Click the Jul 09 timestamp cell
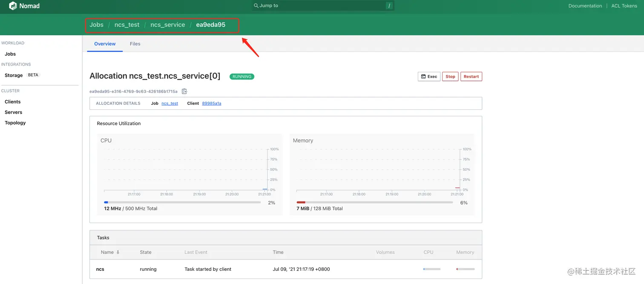 (x=302, y=269)
